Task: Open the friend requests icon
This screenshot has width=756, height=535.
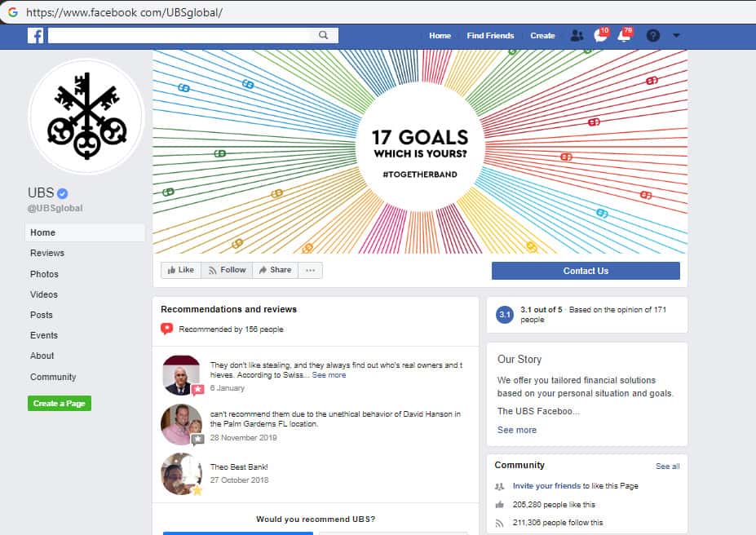Action: pos(577,36)
